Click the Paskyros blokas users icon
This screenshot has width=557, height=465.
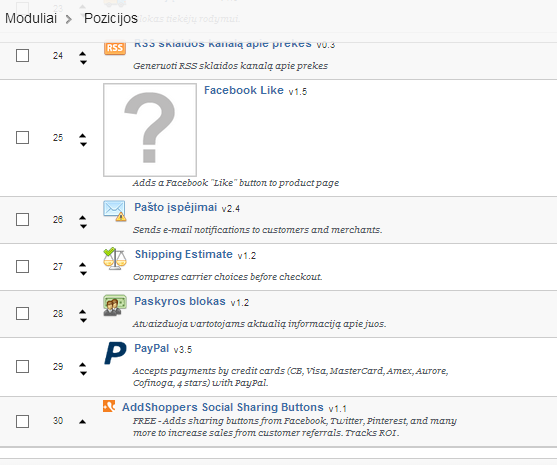[115, 305]
